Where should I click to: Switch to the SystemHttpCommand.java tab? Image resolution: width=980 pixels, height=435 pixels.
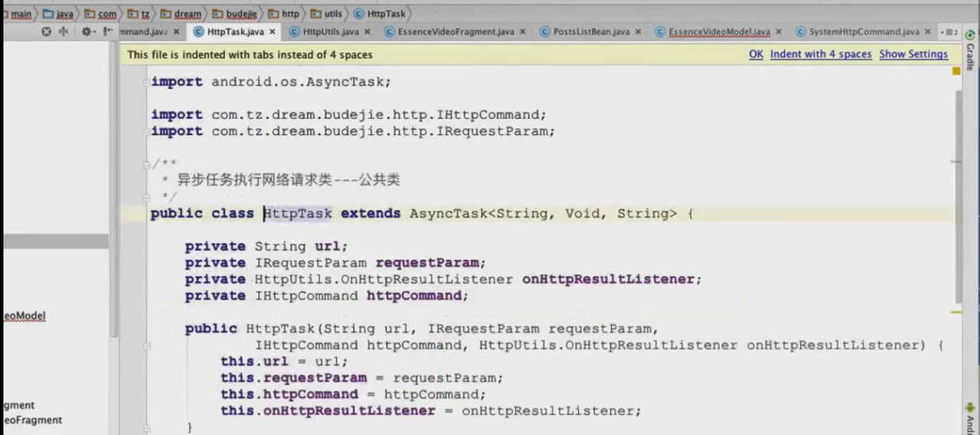coord(864,31)
